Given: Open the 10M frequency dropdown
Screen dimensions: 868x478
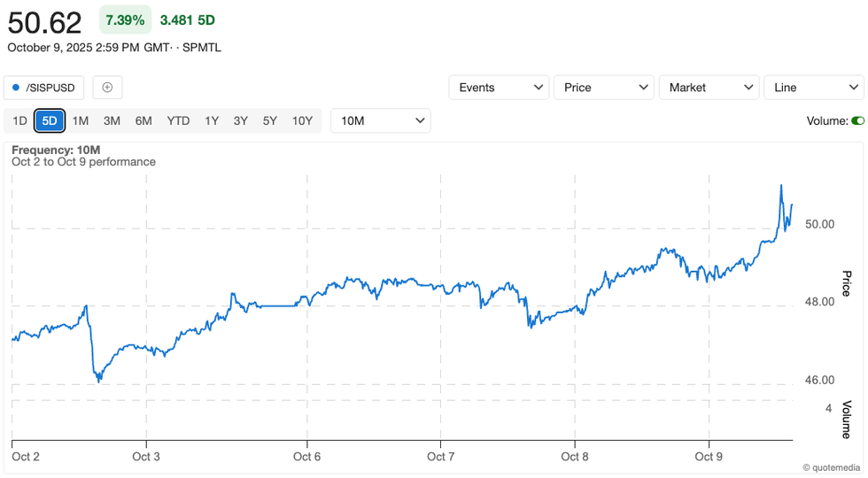Looking at the screenshot, I should click(x=380, y=120).
